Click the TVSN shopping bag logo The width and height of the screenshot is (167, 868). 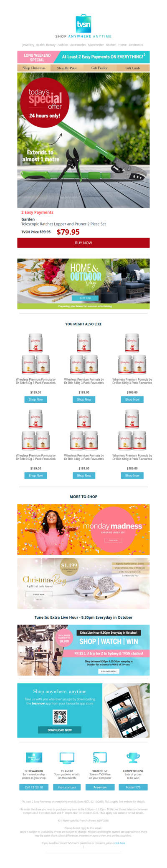(83, 23)
